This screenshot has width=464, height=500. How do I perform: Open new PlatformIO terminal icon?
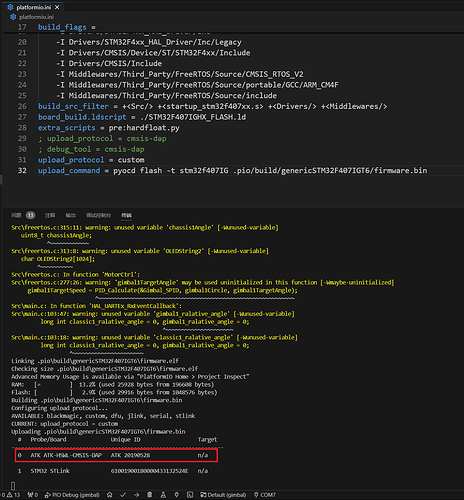(x=190, y=495)
